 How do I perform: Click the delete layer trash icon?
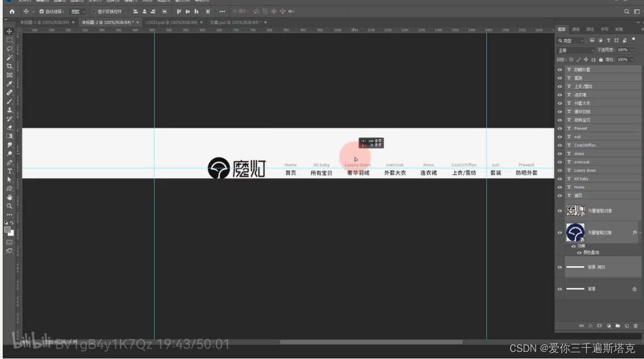coord(635,326)
